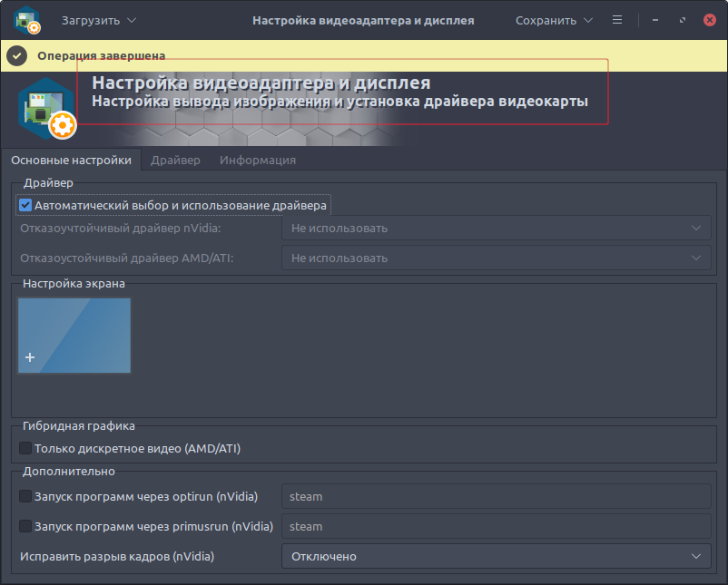This screenshot has height=585, width=728.
Task: Switch to the Драйвер tab
Action: click(175, 160)
